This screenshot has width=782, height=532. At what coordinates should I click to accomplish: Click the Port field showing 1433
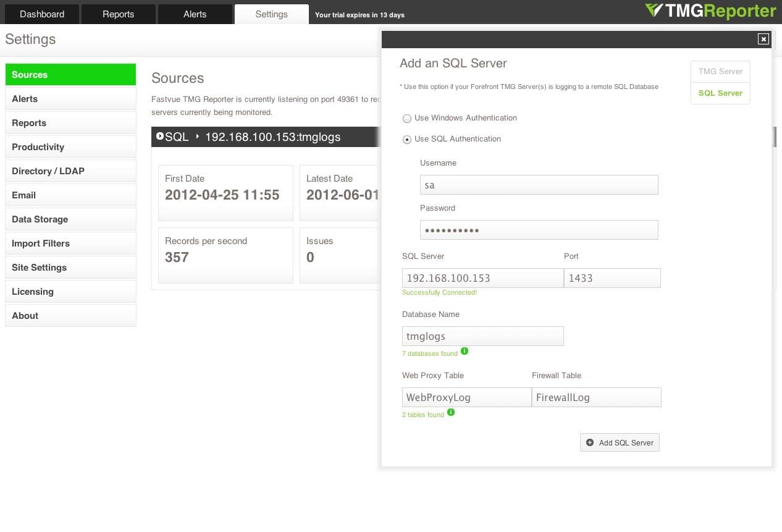(x=612, y=278)
